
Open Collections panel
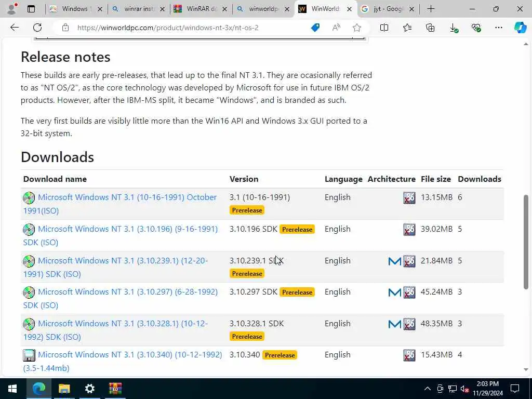430,28
